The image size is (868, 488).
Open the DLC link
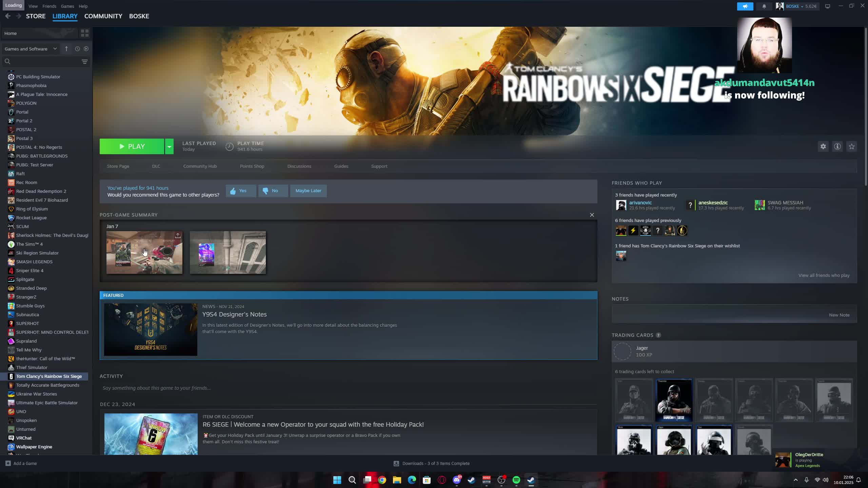point(156,166)
